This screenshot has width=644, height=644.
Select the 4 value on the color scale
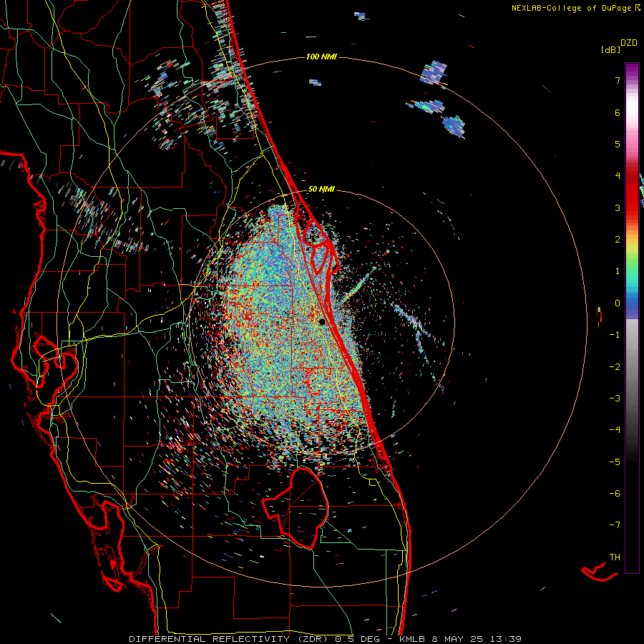618,176
